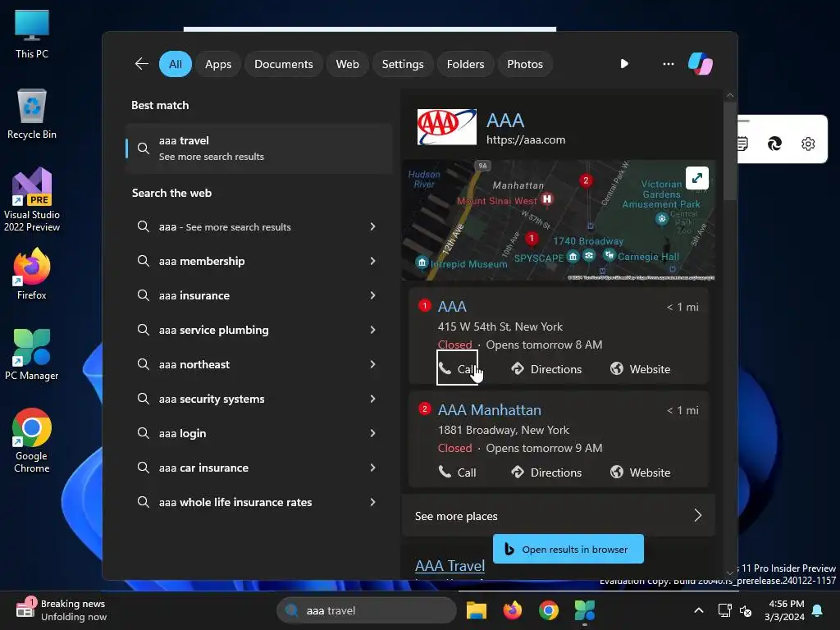Expand the 'aaa security systems' chevron
This screenshot has width=840, height=630.
pyautogui.click(x=373, y=399)
